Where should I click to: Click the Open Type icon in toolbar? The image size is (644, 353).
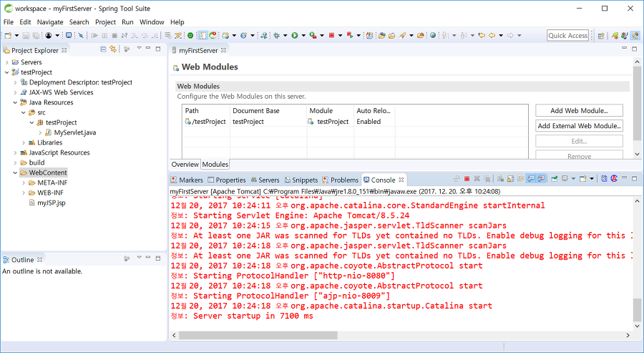[x=381, y=36]
